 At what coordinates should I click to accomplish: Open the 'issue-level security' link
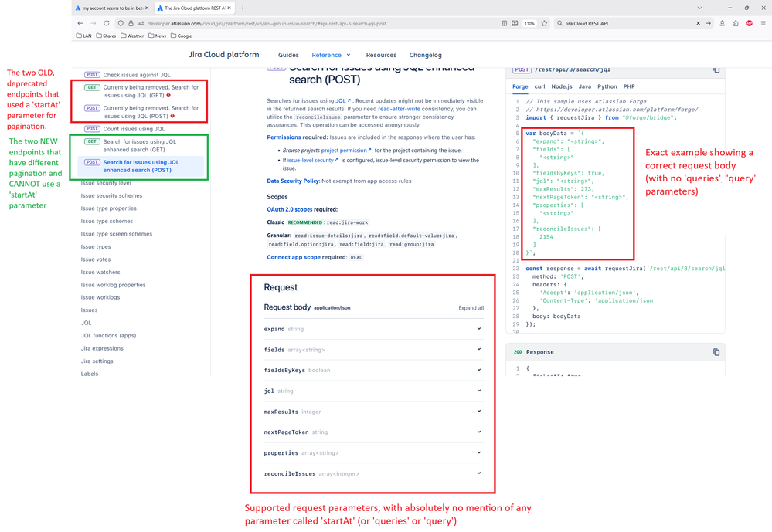313,161
